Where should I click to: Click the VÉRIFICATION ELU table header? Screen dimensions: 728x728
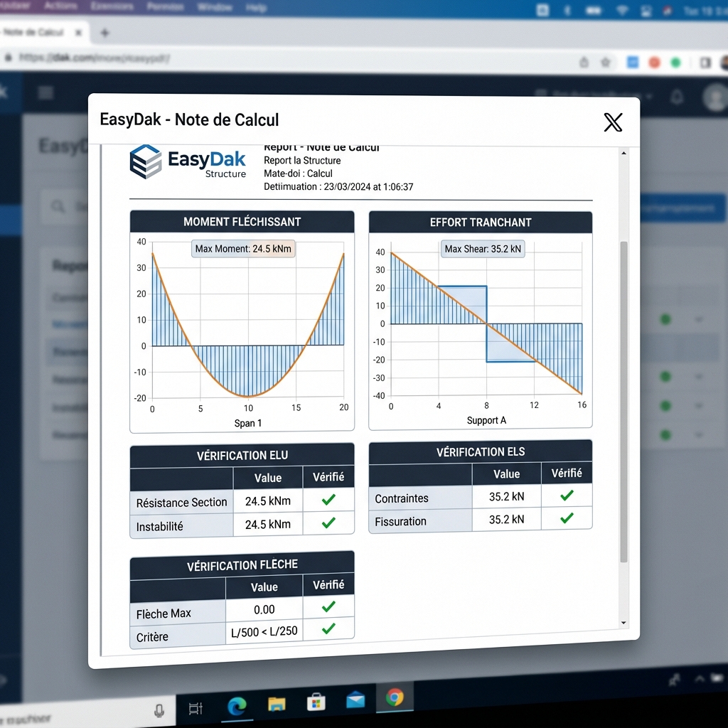242,456
